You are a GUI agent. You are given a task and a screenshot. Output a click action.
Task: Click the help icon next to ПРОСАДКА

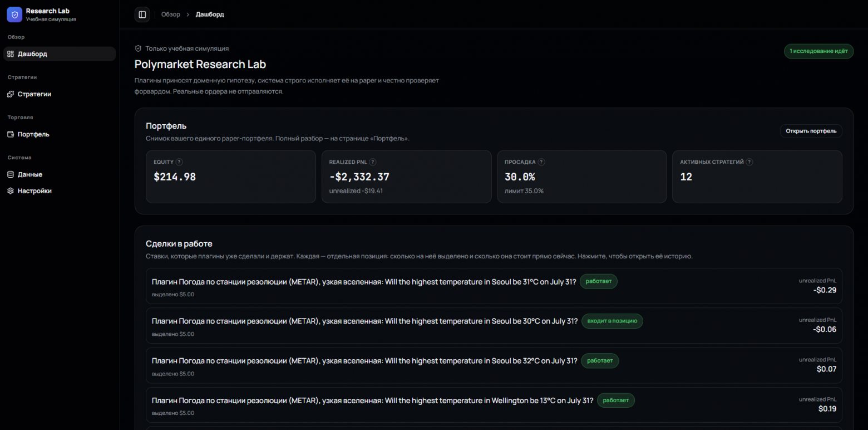[541, 162]
